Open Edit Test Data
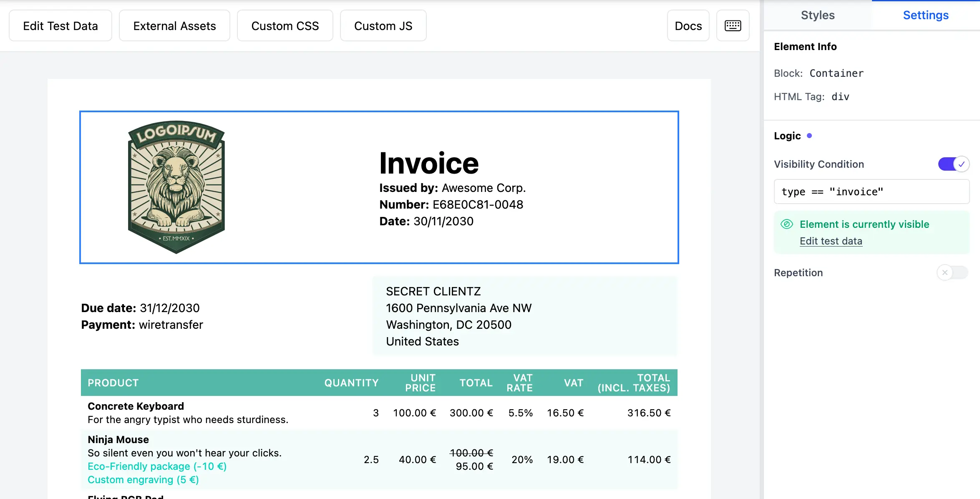Screen dimensions: 980x499 click(x=60, y=26)
